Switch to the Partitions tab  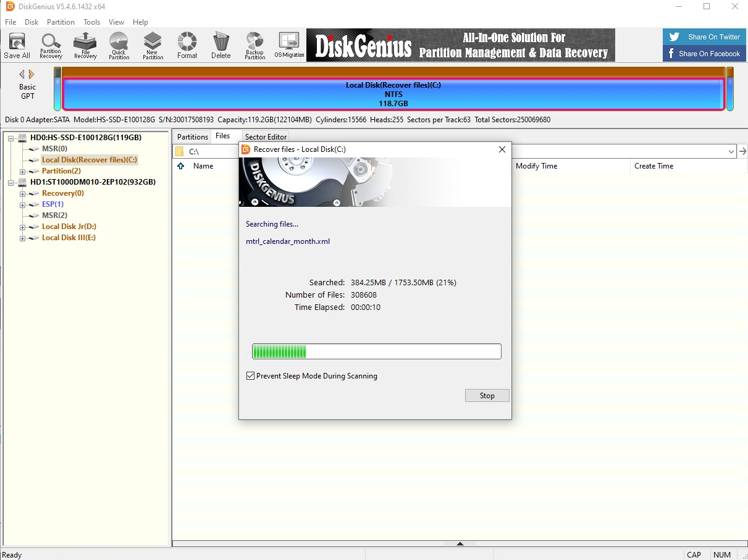tap(193, 136)
